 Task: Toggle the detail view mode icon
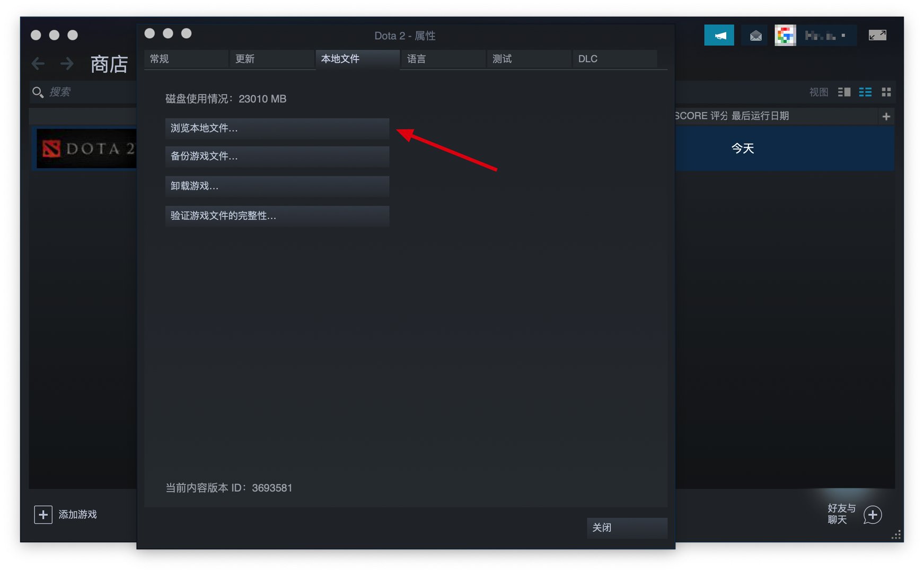[844, 92]
